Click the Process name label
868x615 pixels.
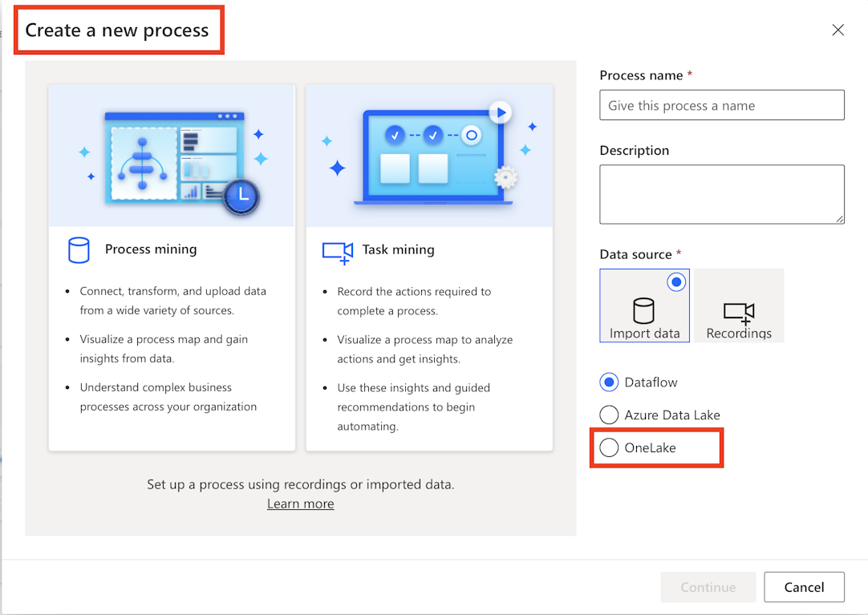click(641, 75)
